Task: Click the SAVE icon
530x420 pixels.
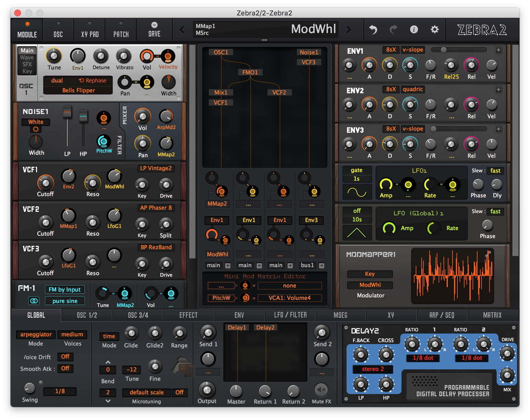Action: 154,25
